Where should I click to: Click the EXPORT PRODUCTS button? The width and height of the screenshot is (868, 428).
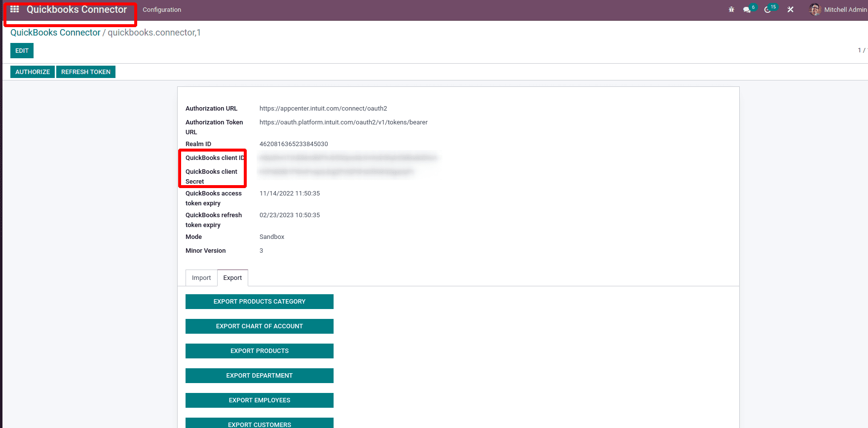(x=260, y=351)
